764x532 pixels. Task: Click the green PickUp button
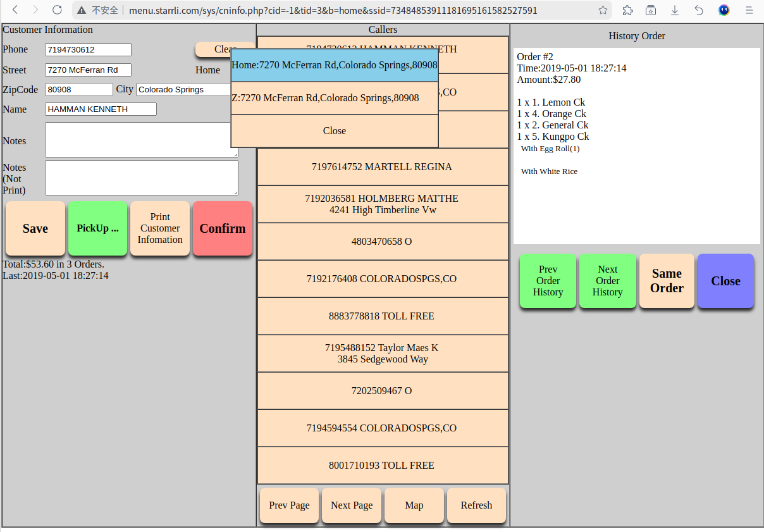pos(97,228)
